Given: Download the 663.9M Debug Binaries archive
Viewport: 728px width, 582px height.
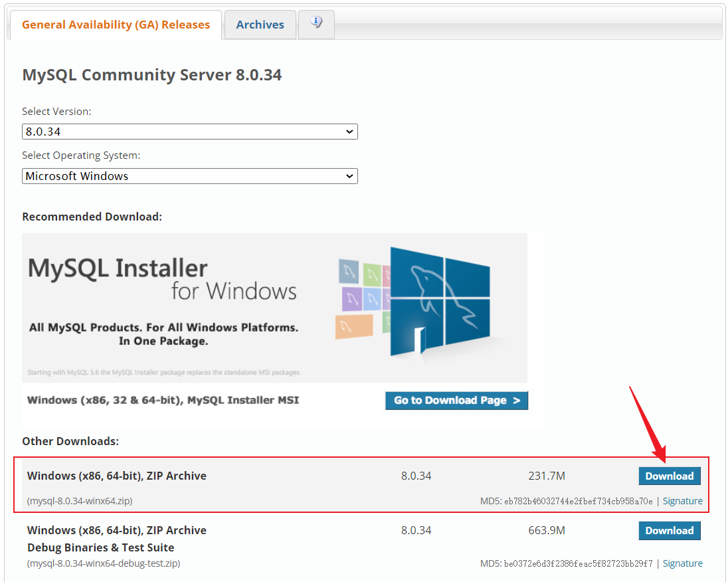Looking at the screenshot, I should coord(669,530).
